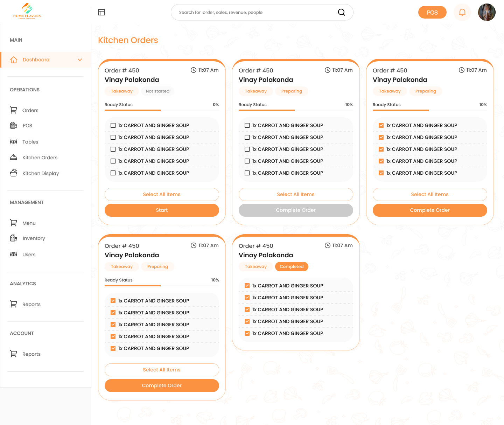Click the Users icon in Management
504x425 pixels.
[x=14, y=254]
